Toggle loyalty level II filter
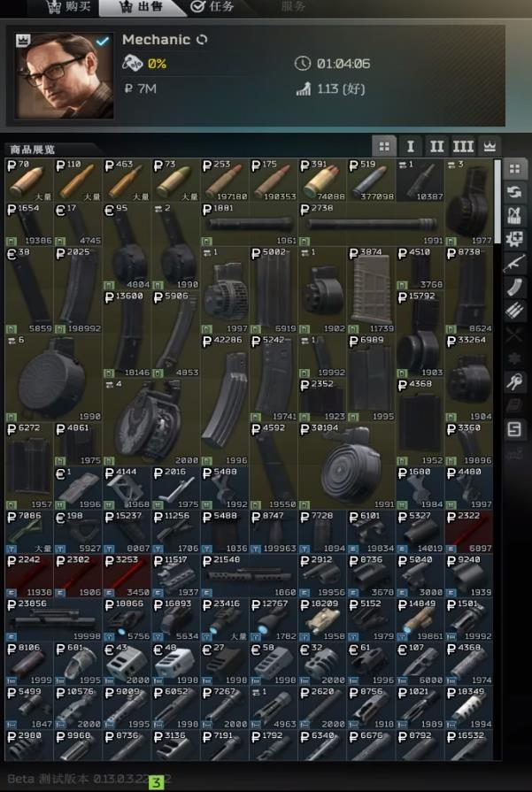The image size is (532, 792). (436, 146)
